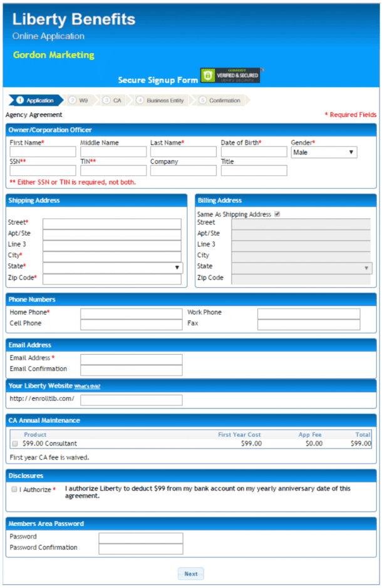
Task: Focus the Date of Birth field
Action: click(x=254, y=152)
